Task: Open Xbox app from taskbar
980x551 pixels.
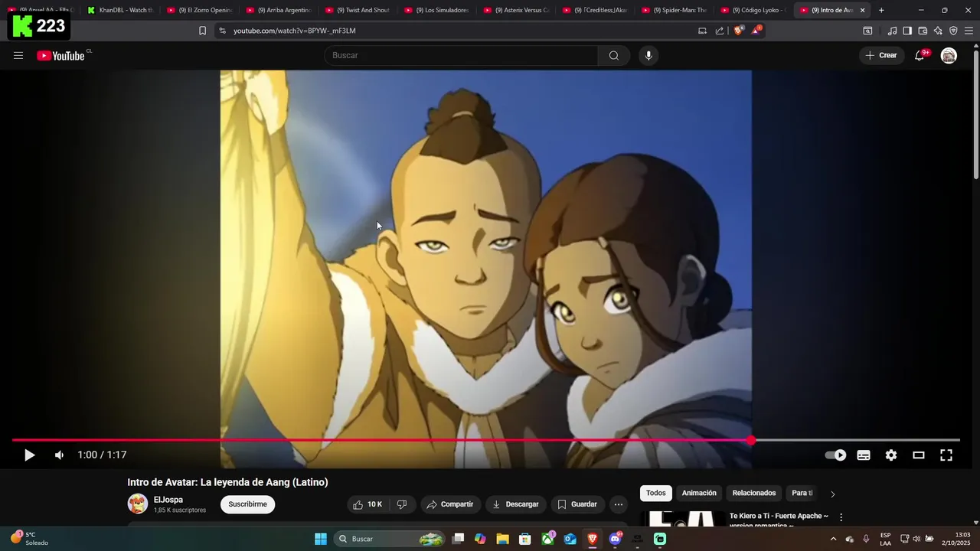Action: pos(547,539)
